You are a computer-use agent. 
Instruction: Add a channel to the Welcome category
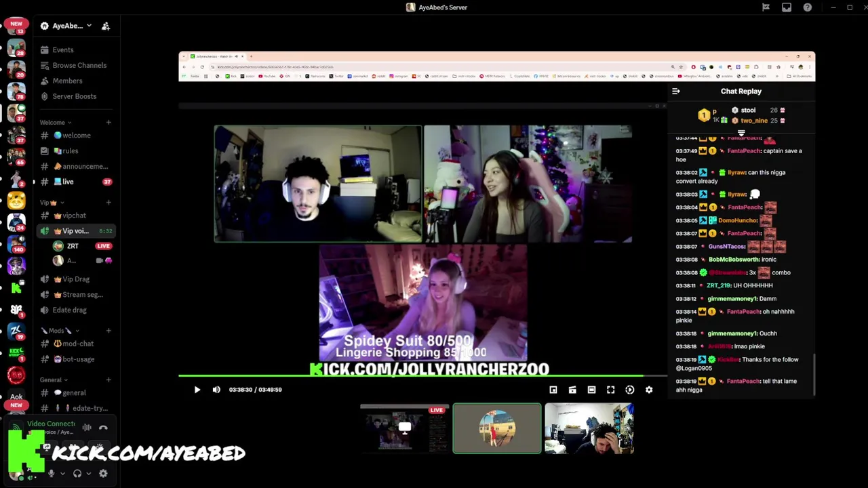tap(108, 122)
